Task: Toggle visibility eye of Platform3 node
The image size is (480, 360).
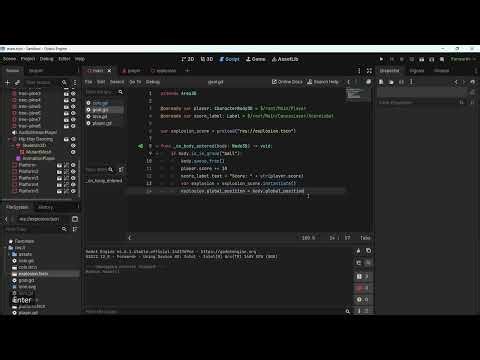Action: pyautogui.click(x=73, y=178)
